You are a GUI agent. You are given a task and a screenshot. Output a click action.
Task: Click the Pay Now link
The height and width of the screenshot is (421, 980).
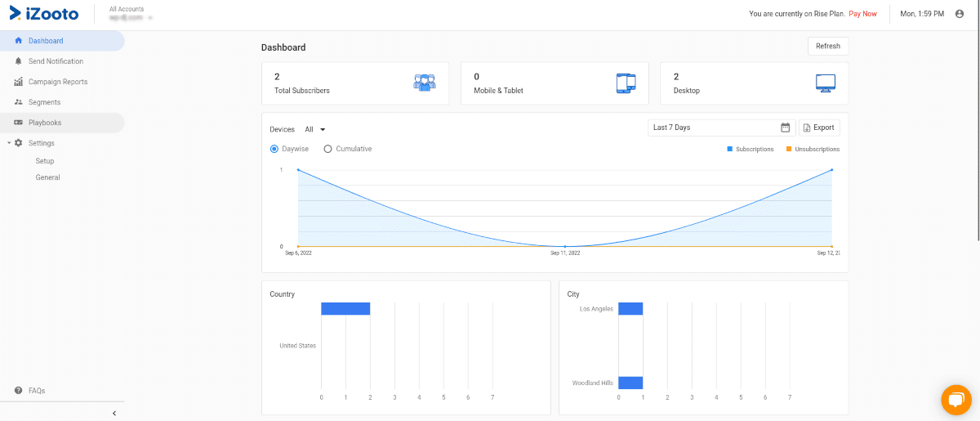point(862,14)
